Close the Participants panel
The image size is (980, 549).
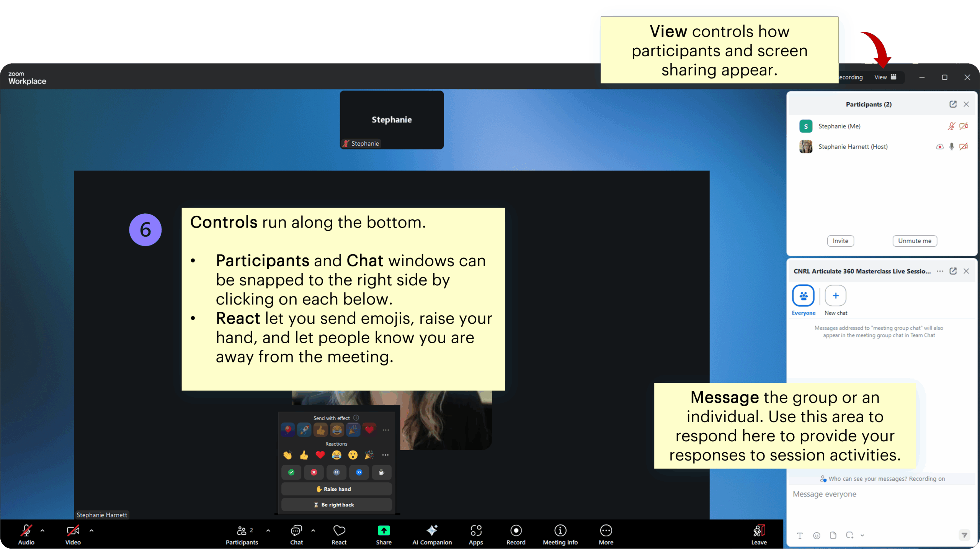pyautogui.click(x=966, y=104)
